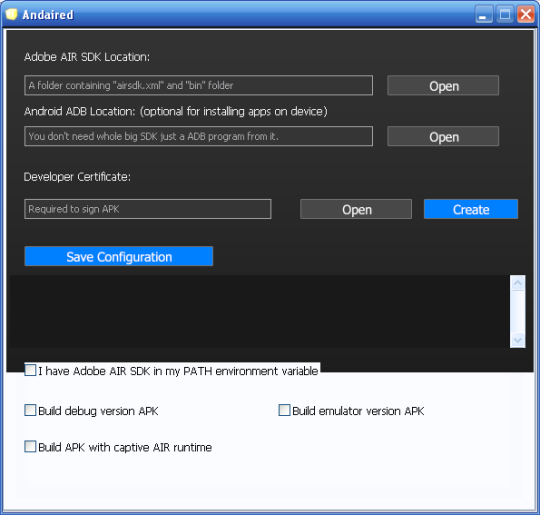Open the Adobe AIR SDK folder browser
Viewport: 540px width, 515px height.
[443, 85]
